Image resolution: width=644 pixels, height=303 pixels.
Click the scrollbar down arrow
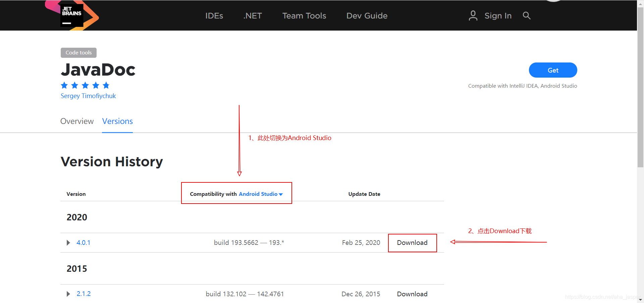point(640,300)
